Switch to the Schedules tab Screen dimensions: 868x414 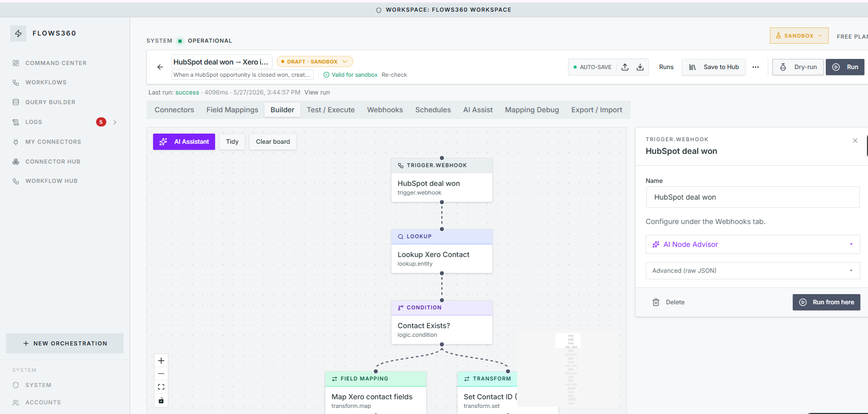[433, 110]
